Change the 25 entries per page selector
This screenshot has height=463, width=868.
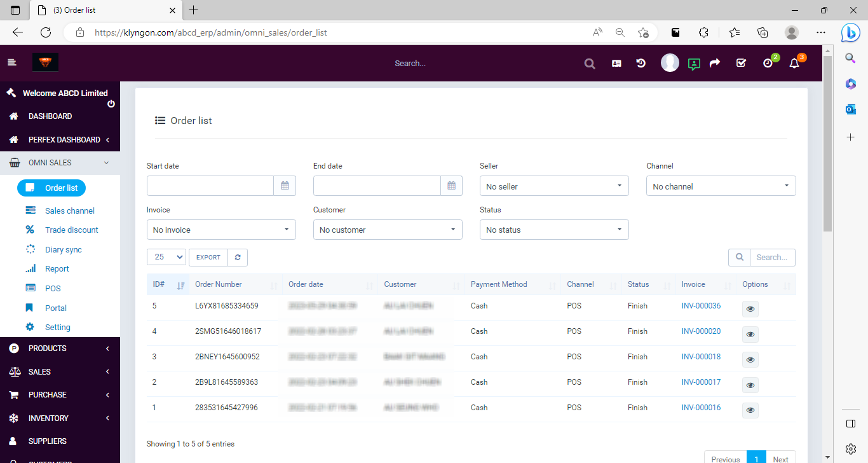[x=166, y=257]
